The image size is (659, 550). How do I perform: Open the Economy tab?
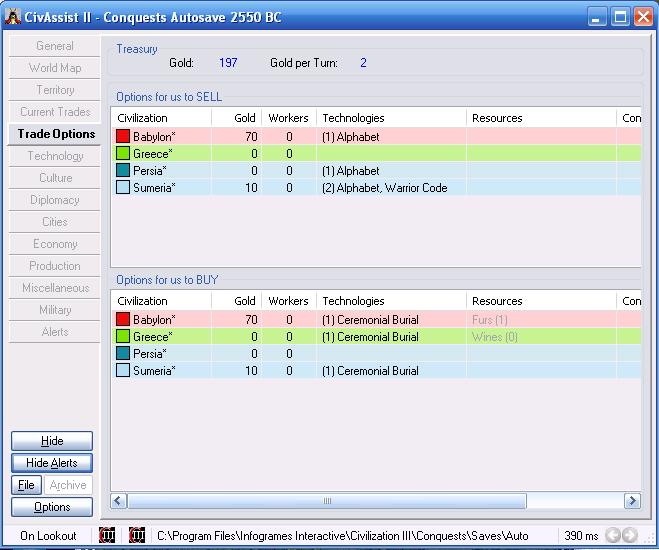point(55,244)
